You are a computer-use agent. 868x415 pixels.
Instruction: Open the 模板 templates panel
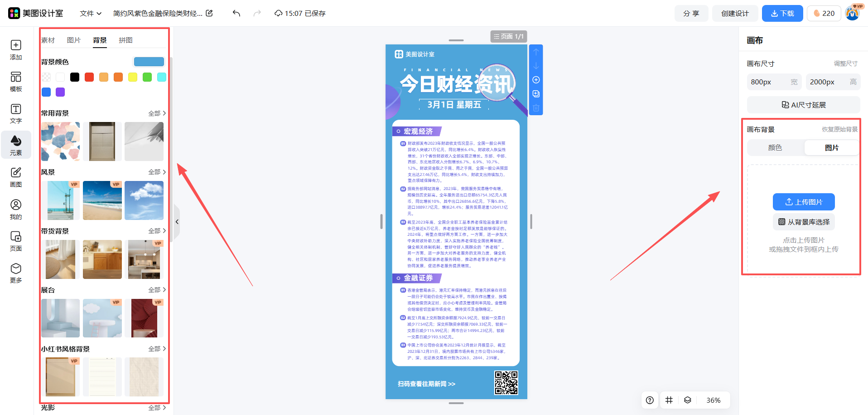tap(16, 82)
